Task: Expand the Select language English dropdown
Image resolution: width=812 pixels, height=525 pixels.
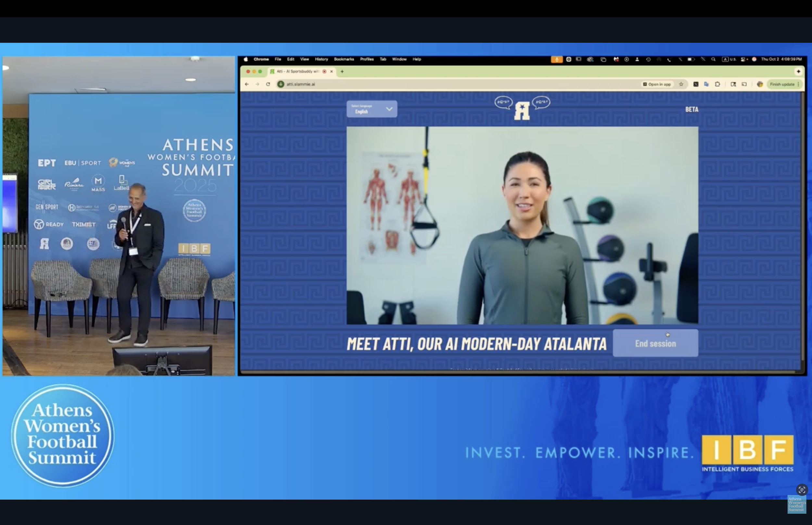Action: 372,109
